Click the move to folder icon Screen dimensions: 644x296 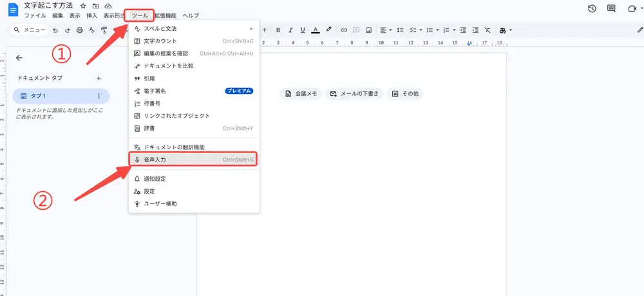click(x=96, y=6)
